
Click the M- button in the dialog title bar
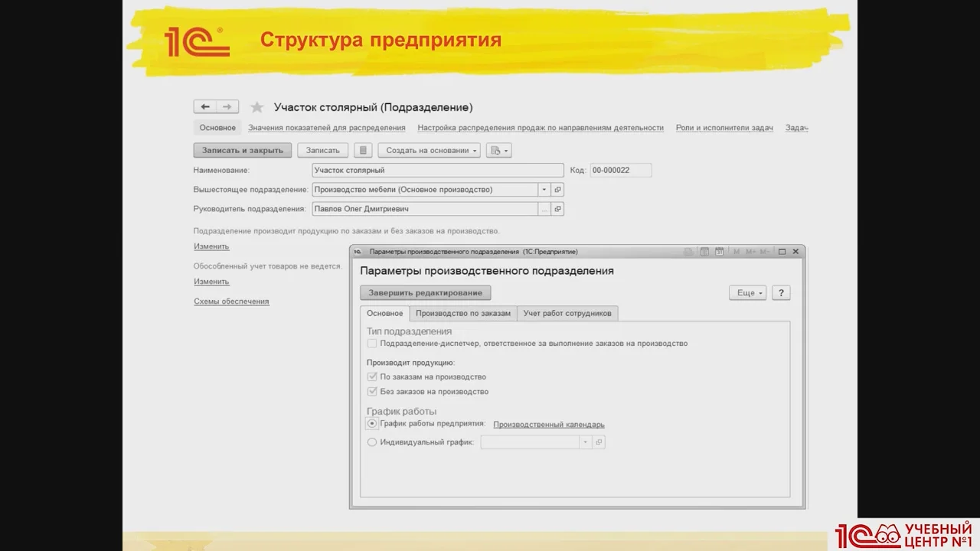[766, 252]
